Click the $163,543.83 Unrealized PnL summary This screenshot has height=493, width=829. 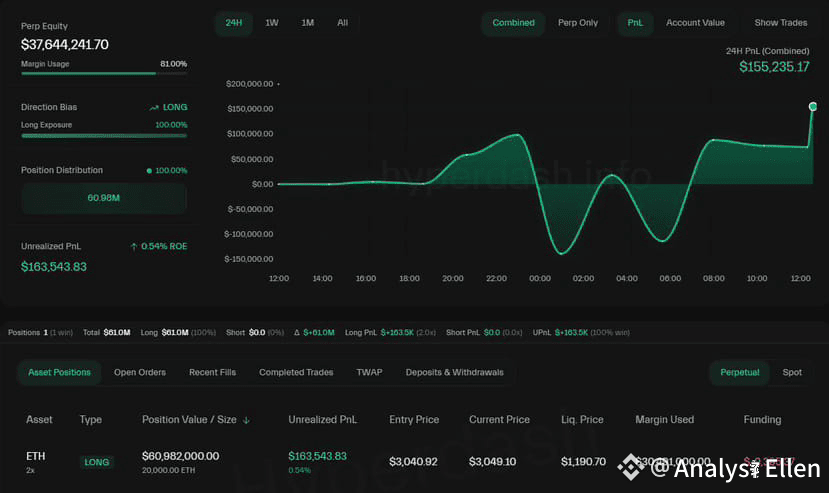(x=53, y=267)
